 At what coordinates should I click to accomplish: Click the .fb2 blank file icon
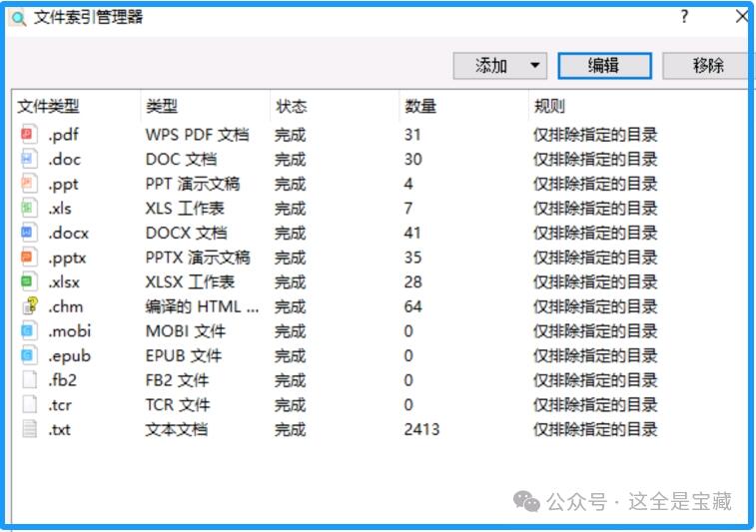tap(29, 379)
